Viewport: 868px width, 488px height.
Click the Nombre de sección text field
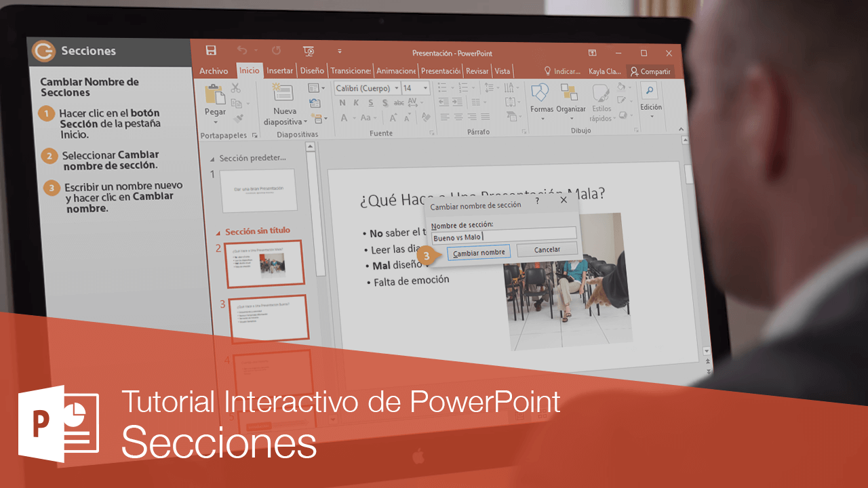(504, 235)
